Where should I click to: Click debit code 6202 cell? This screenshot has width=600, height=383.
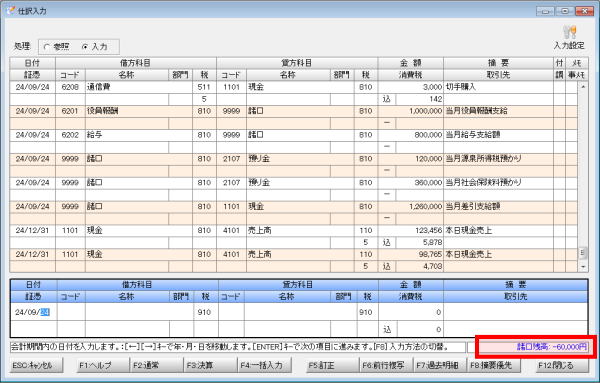click(x=70, y=135)
